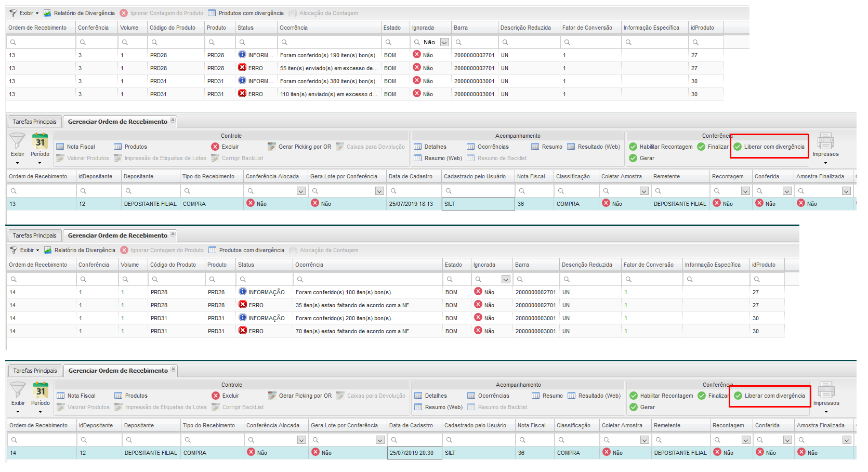Click Liberar com divergência in the order 14 management panel
The image size is (868, 472).
[769, 396]
